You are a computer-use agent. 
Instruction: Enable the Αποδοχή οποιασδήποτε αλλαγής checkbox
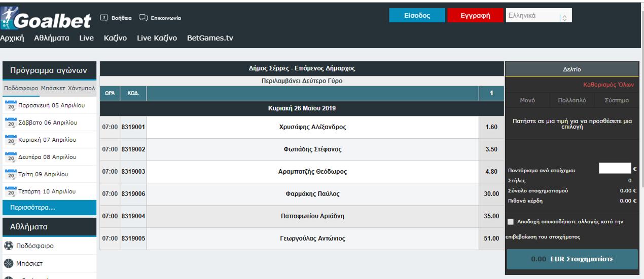[511, 222]
